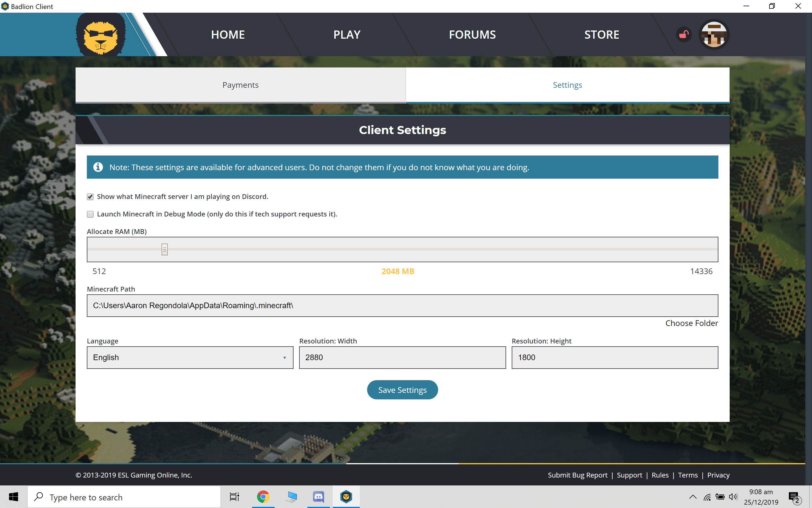Open the volume tray icon
Screen dimensions: 812x508
click(x=734, y=497)
